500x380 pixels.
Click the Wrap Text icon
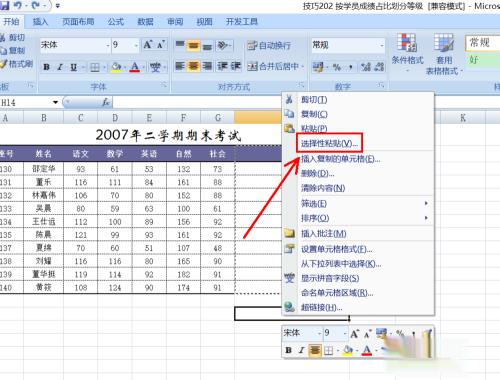(x=252, y=45)
